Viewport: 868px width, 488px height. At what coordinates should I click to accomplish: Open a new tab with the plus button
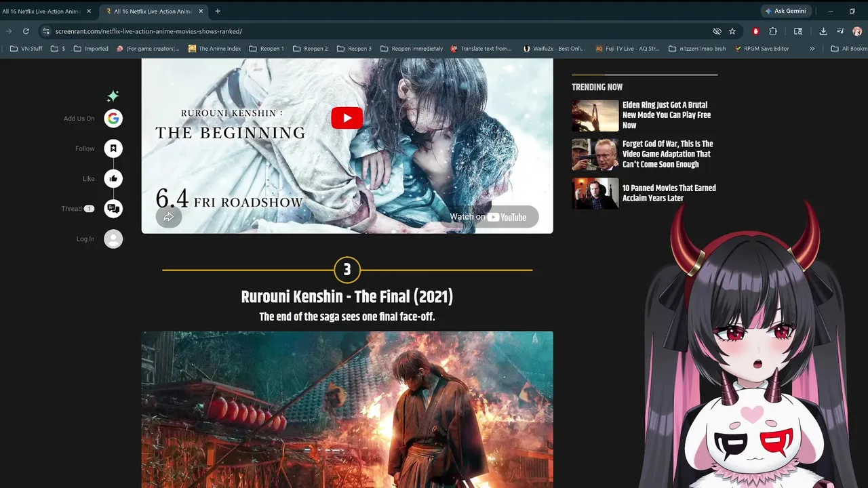[x=218, y=11]
